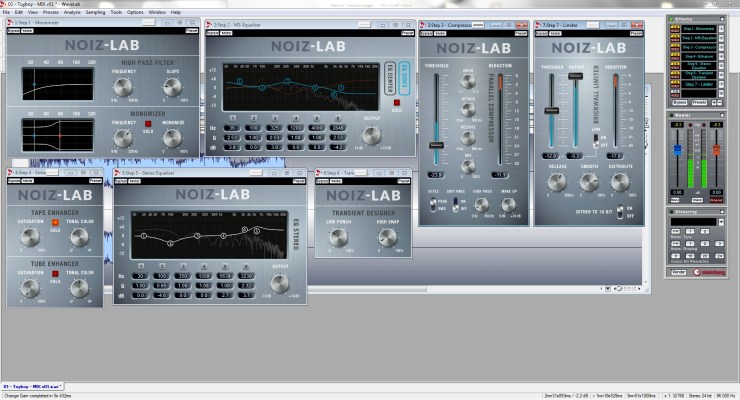Screen dimensions: 740x400
Task: Click Mute in the Step 1 Monomizer window
Action: [27, 31]
